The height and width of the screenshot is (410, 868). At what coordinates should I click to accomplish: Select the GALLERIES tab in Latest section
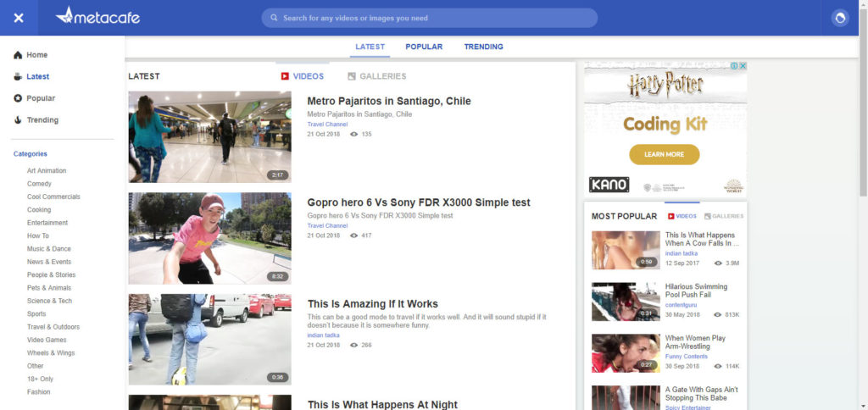[377, 76]
